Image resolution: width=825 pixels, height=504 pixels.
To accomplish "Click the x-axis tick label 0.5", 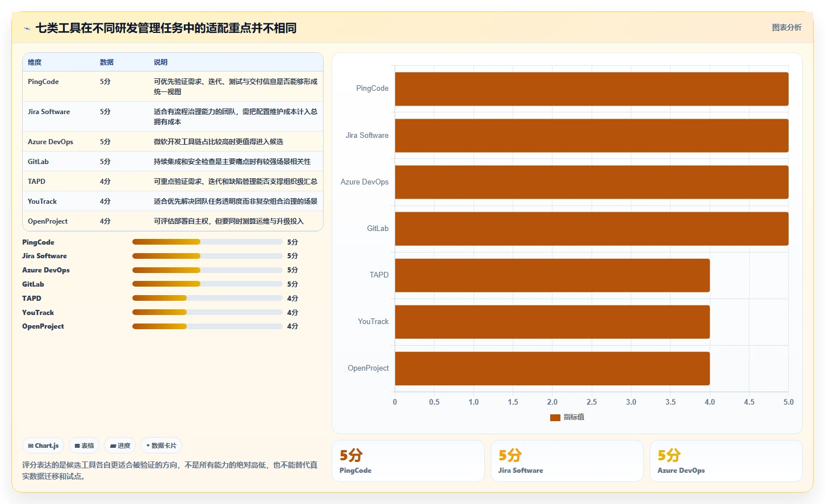I will [434, 402].
